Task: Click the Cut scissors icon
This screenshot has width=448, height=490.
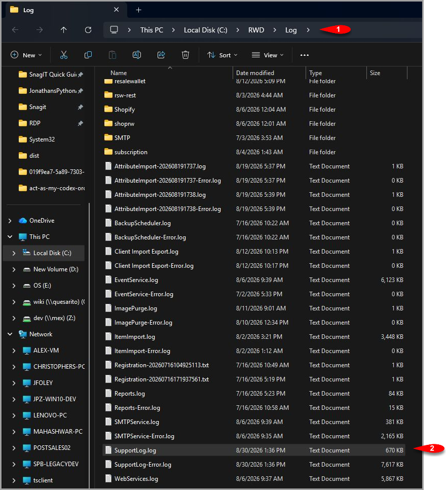Action: tap(64, 55)
